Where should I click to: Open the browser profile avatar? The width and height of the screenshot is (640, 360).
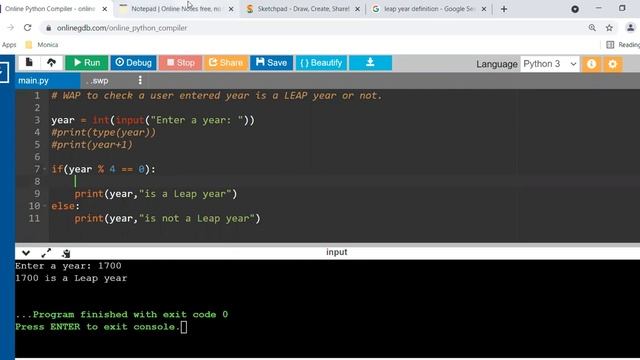[x=630, y=28]
